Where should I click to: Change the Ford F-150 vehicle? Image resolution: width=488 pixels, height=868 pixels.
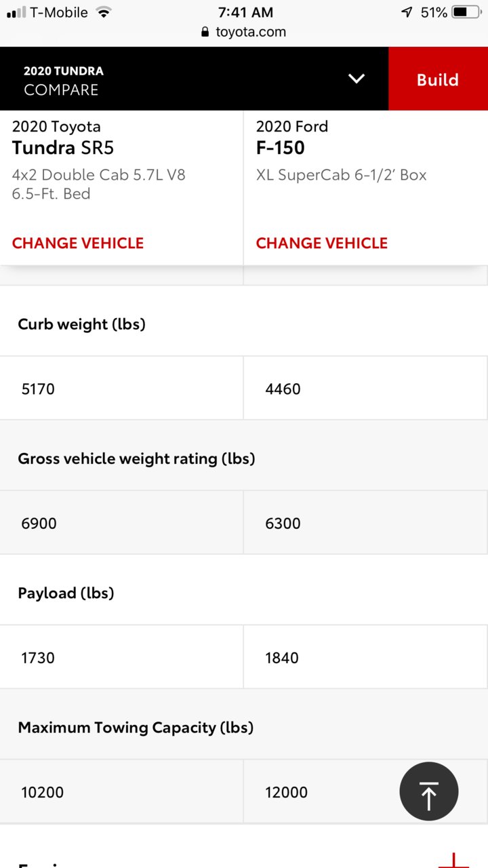[x=322, y=243]
